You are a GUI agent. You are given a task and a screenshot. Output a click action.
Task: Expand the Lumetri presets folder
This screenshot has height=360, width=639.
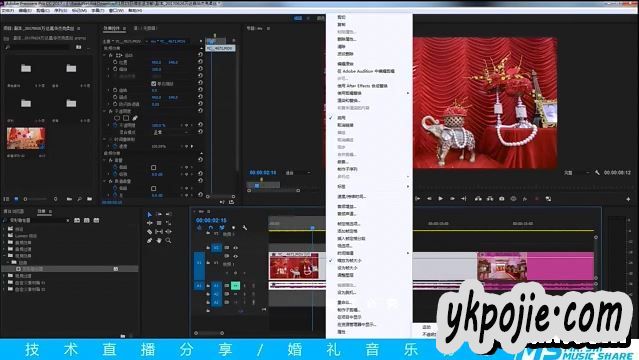4,236
